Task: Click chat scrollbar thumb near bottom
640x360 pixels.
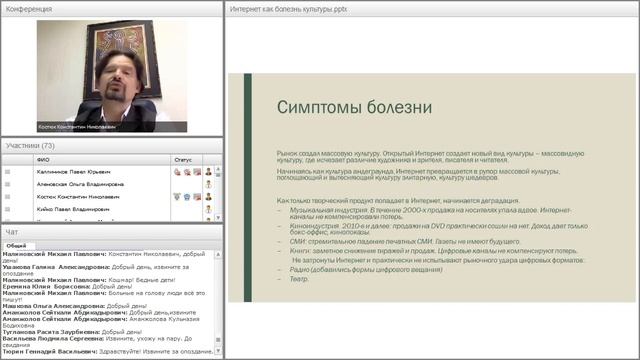Action: 218,340
